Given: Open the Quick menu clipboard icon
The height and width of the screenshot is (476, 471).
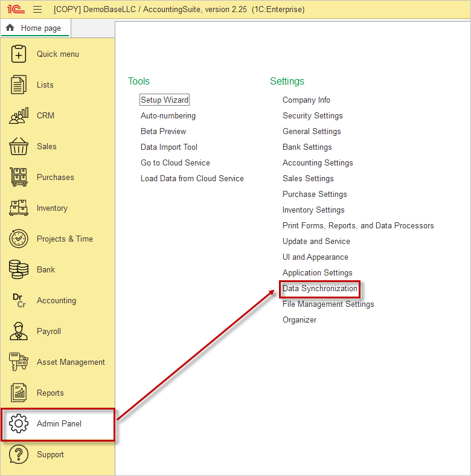Looking at the screenshot, I should point(19,54).
